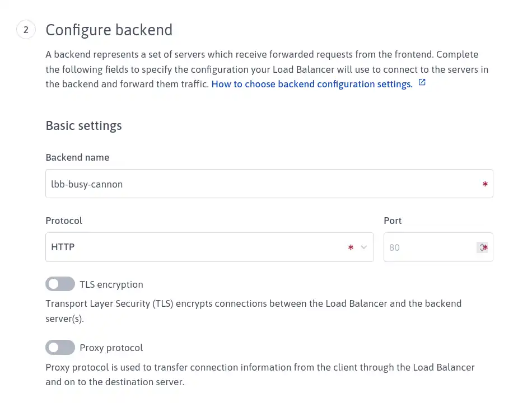Click into the Port field showing 80

tap(438, 247)
